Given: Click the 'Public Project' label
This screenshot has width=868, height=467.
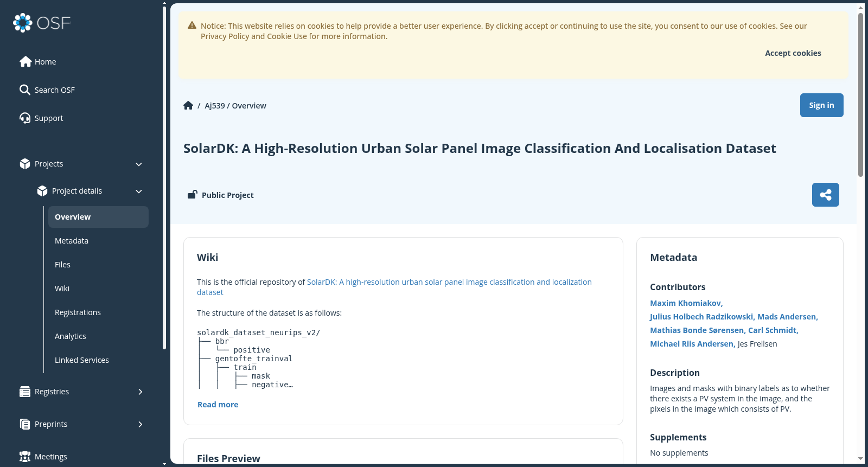Looking at the screenshot, I should point(228,195).
